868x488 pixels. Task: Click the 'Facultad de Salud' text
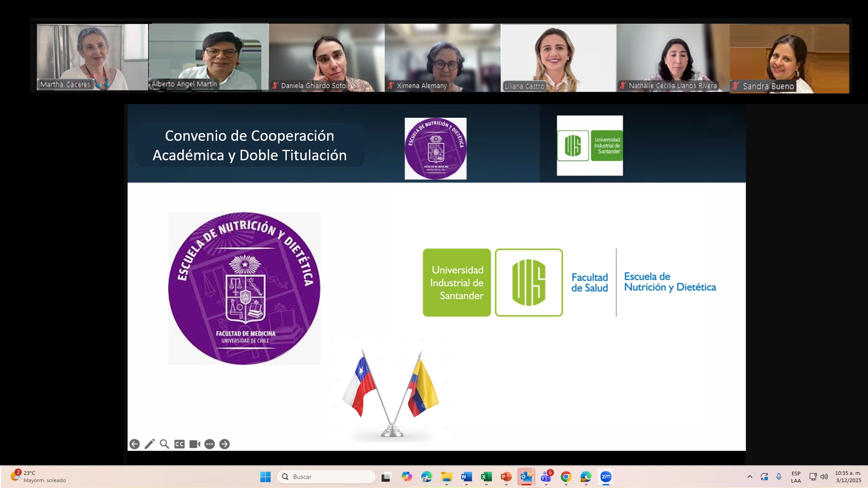(589, 282)
